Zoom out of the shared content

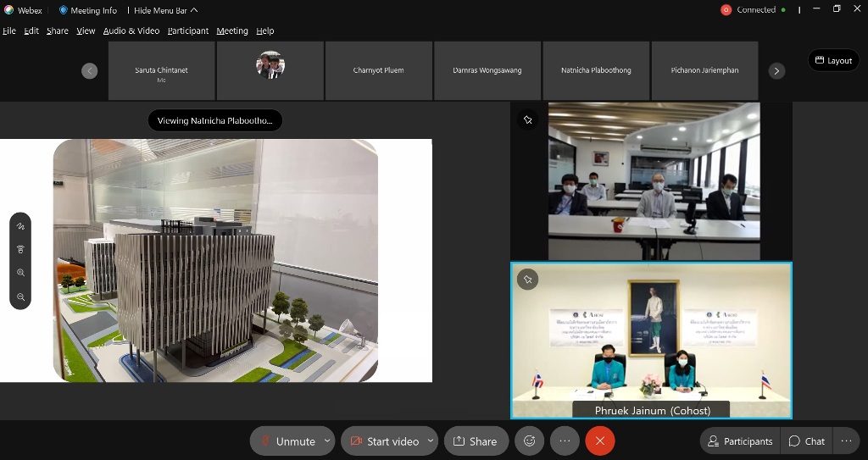(20, 297)
